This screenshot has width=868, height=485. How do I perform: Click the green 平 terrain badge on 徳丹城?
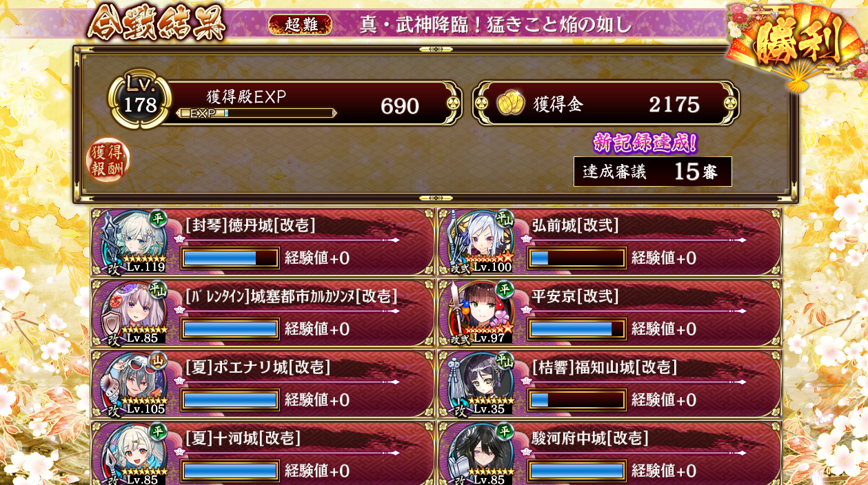[x=159, y=217]
